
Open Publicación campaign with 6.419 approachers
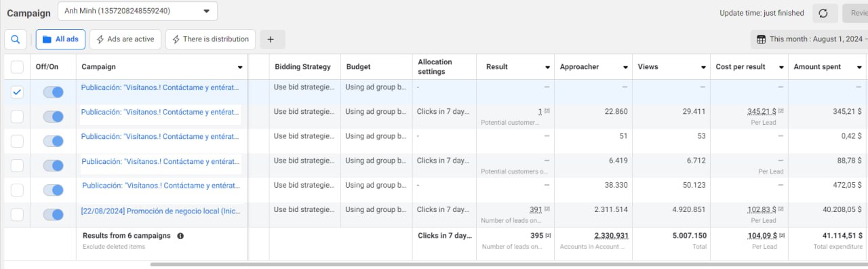click(x=161, y=161)
